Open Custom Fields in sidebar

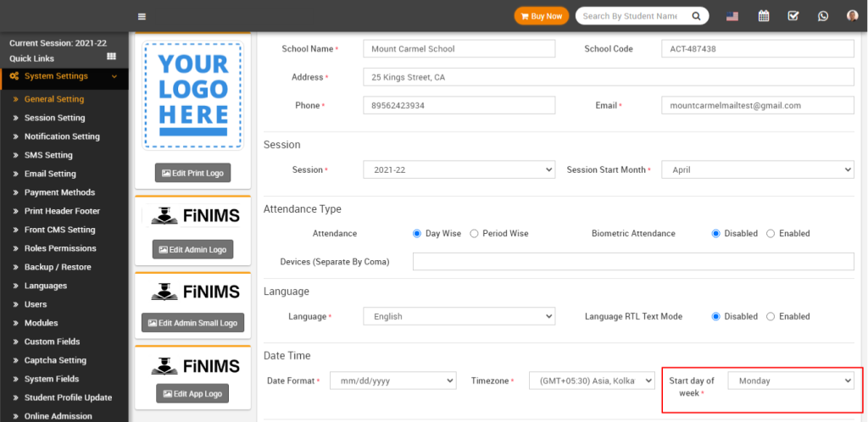52,341
